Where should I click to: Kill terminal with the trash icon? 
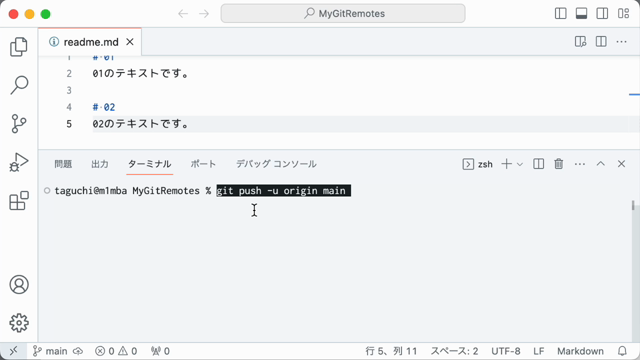(x=558, y=164)
